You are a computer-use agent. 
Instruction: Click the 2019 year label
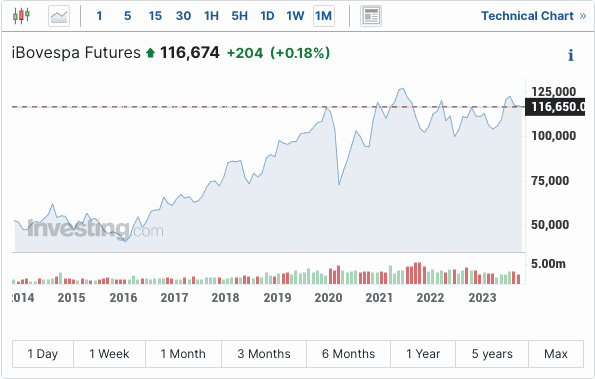click(x=277, y=298)
